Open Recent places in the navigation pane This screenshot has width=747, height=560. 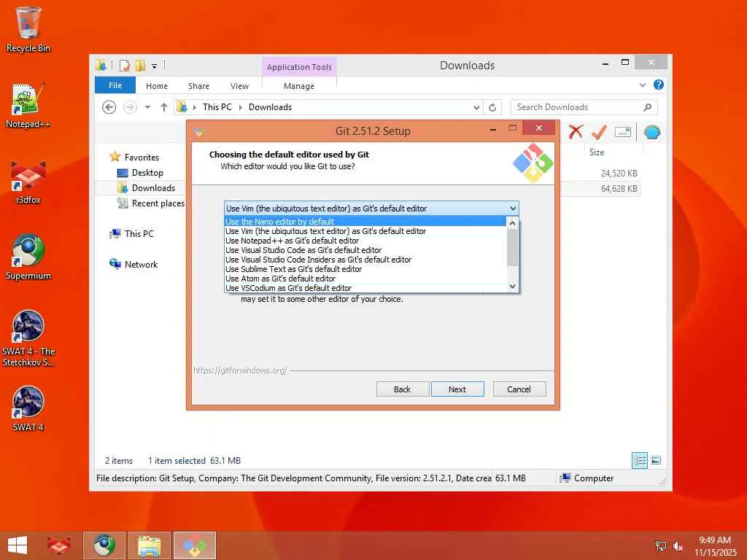[x=151, y=203]
